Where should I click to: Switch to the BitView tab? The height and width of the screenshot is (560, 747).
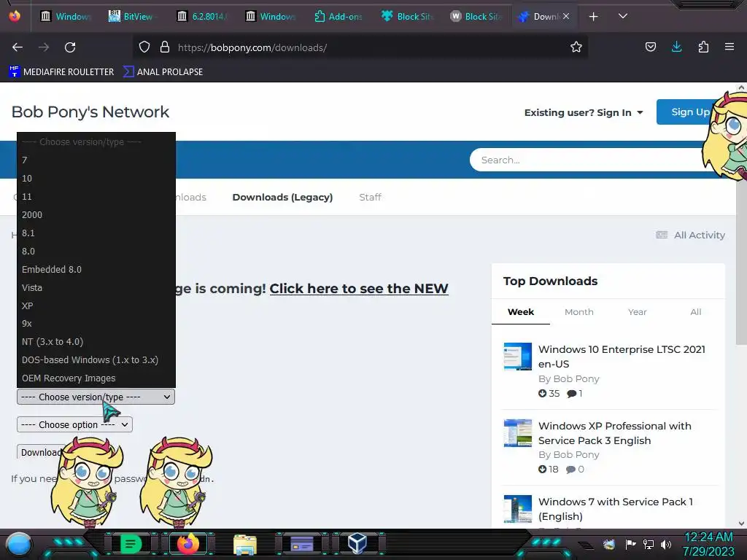pyautogui.click(x=131, y=16)
